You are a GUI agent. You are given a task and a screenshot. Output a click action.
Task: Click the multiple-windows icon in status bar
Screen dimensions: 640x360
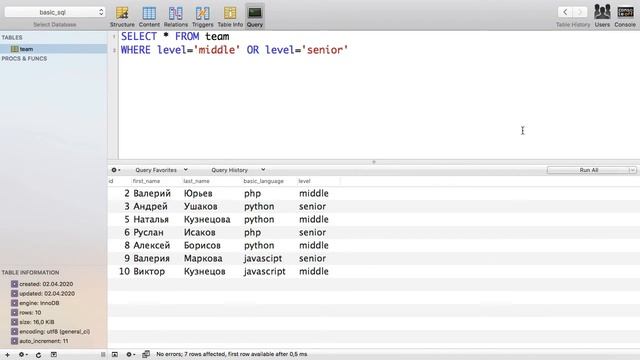coord(146,354)
